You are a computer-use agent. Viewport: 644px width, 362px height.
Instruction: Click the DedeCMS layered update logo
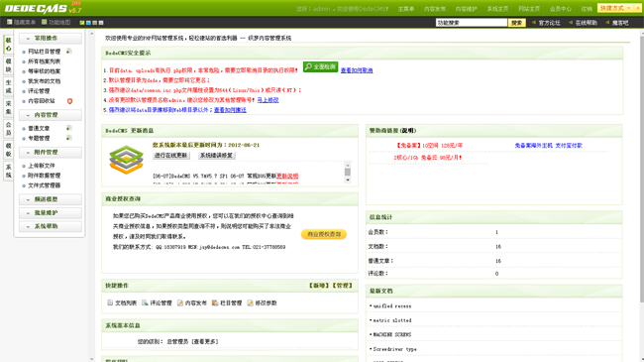(x=126, y=160)
